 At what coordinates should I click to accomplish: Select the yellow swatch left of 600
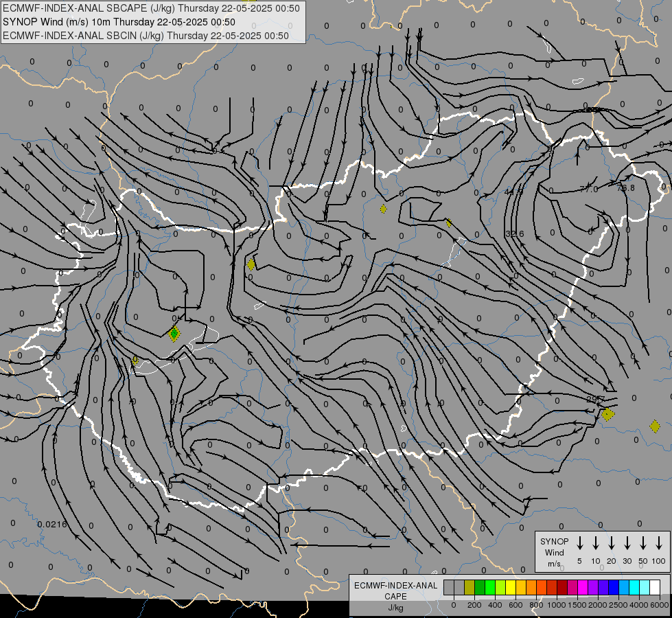(x=511, y=588)
